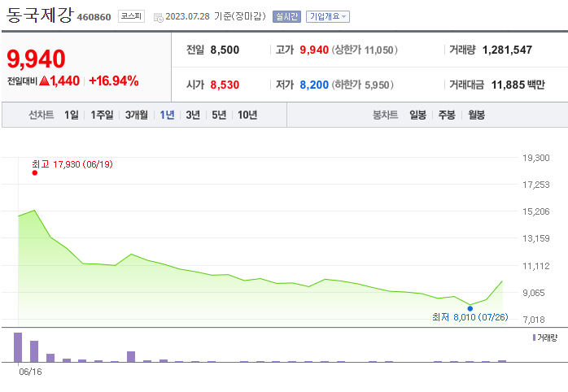Click the 7,018 y-axis label

[x=533, y=320]
